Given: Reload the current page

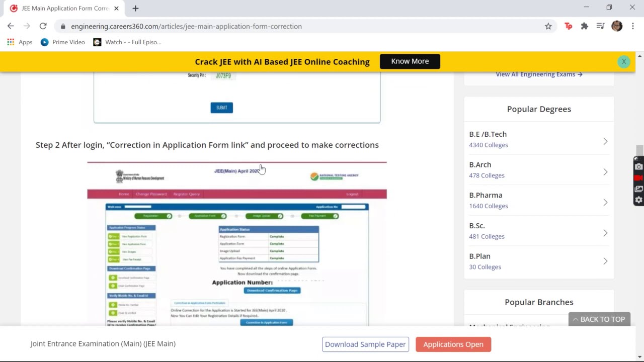Looking at the screenshot, I should pos(43,26).
